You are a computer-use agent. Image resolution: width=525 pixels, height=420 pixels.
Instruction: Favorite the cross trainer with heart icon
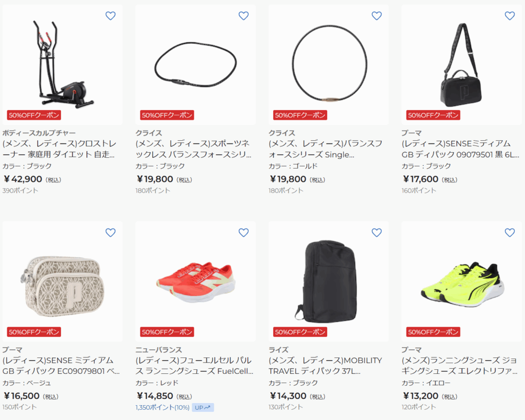coord(111,16)
